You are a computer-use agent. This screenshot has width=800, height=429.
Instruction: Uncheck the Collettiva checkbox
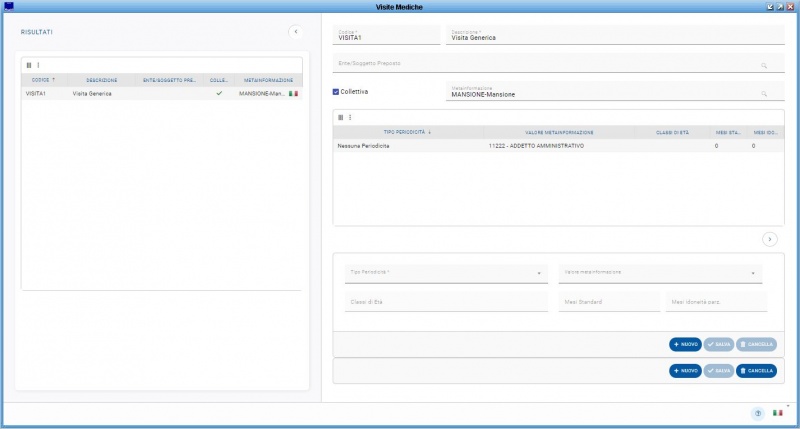(x=336, y=92)
